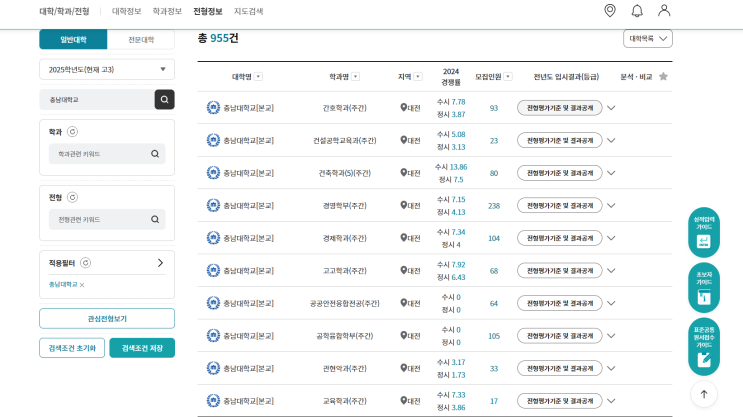Click the 전형 keyword search magnifier
This screenshot has width=743, height=417.
coord(155,219)
